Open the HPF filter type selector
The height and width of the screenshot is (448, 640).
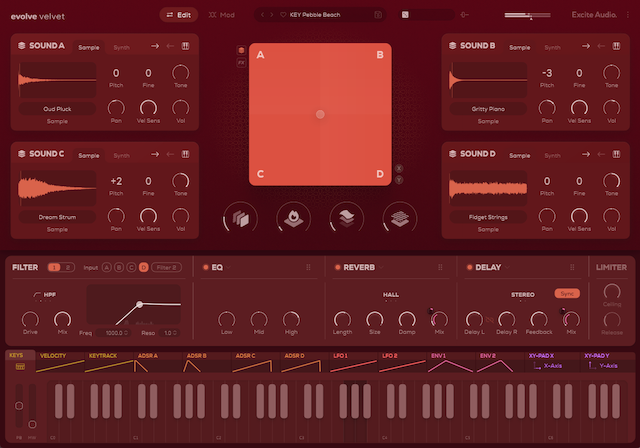45,295
